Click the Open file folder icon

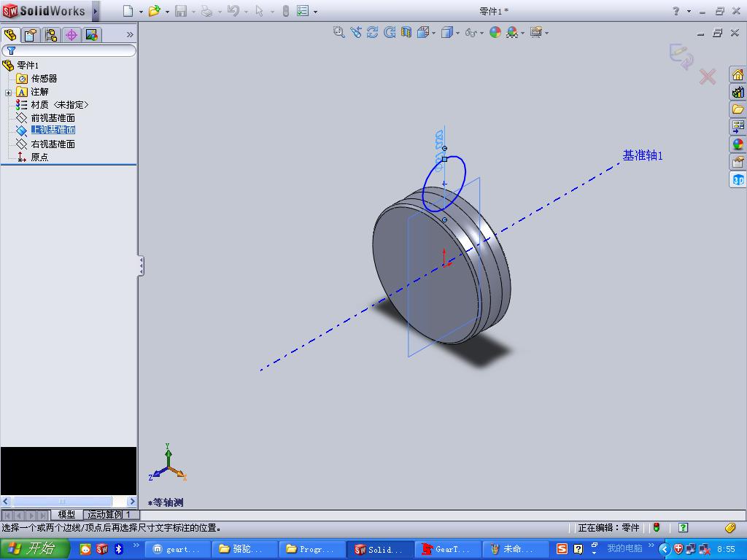tap(154, 11)
